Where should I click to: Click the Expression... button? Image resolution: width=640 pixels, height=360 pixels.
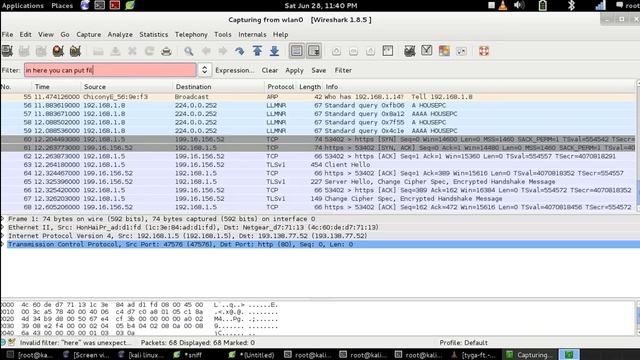234,70
